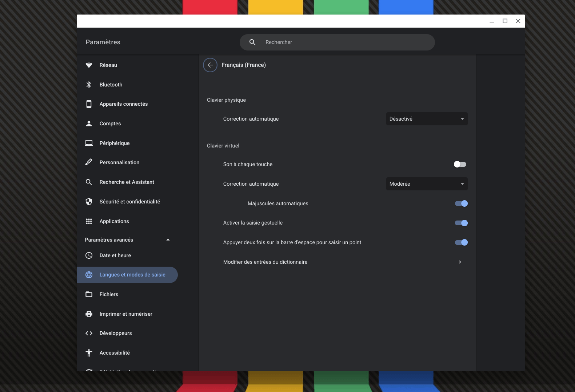This screenshot has width=575, height=392.
Task: Turn off Activer la saisie gestuelle
Action: [461, 223]
